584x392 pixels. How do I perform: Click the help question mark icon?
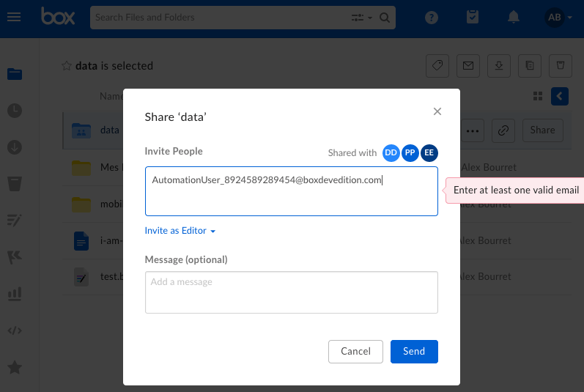click(432, 17)
